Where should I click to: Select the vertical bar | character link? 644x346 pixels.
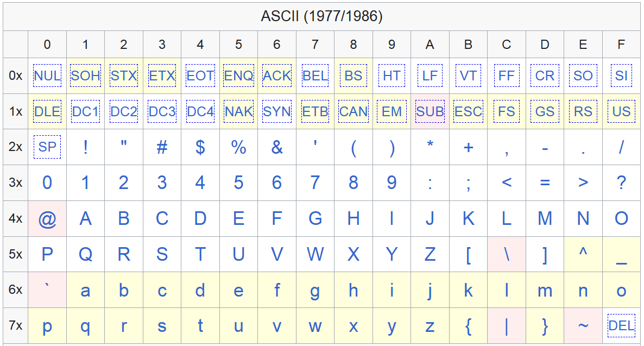pos(507,326)
